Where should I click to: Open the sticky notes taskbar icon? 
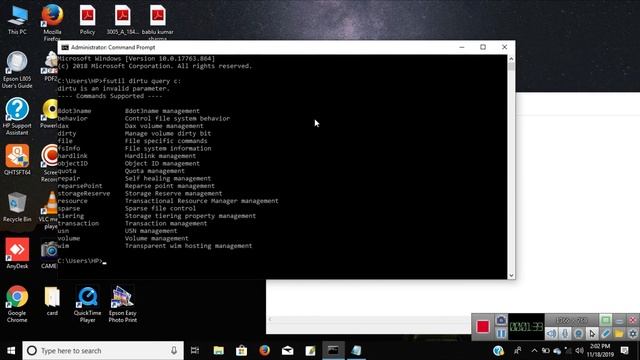(310, 351)
